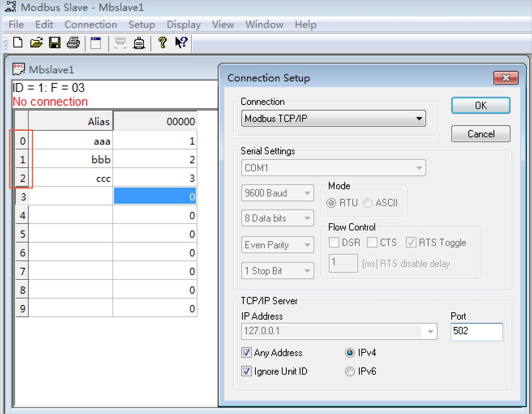Uncheck the Any Address checkbox
Image resolution: width=532 pixels, height=414 pixels.
pyautogui.click(x=247, y=352)
